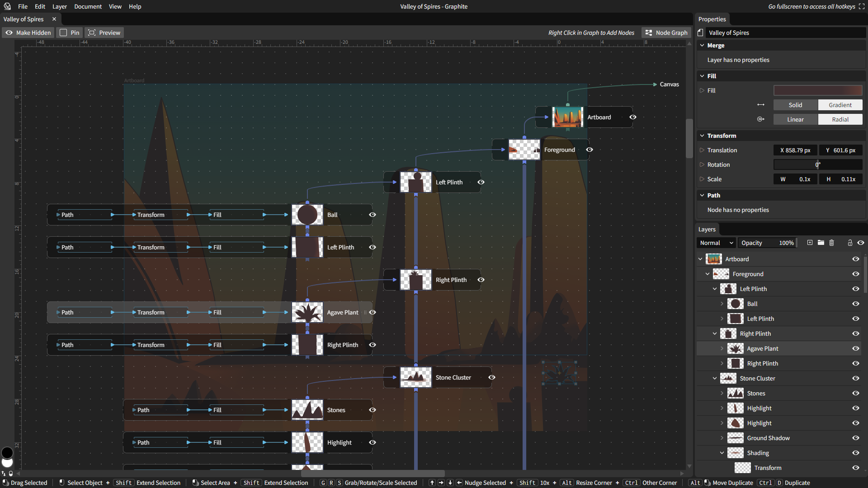
Task: Open the Document menu
Action: click(x=88, y=6)
